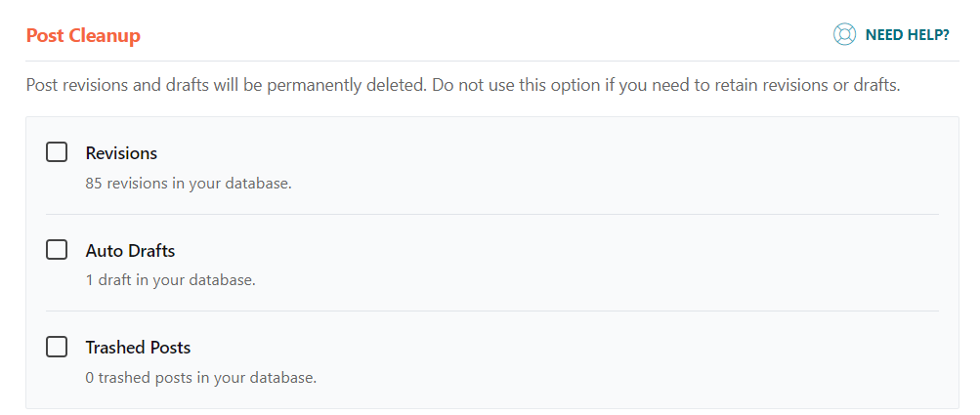Click the Revisions option label
This screenshot has width=980, height=415.
(x=121, y=153)
